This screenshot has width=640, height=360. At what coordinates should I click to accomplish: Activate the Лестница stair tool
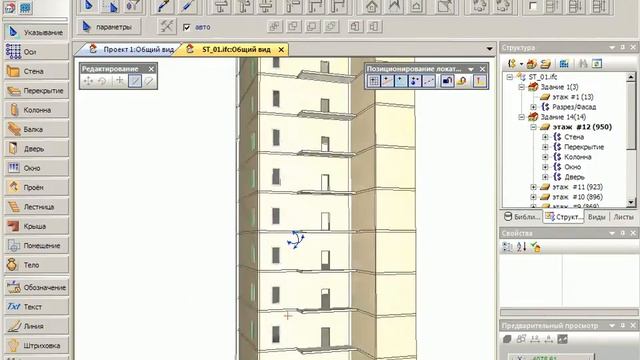pos(36,207)
